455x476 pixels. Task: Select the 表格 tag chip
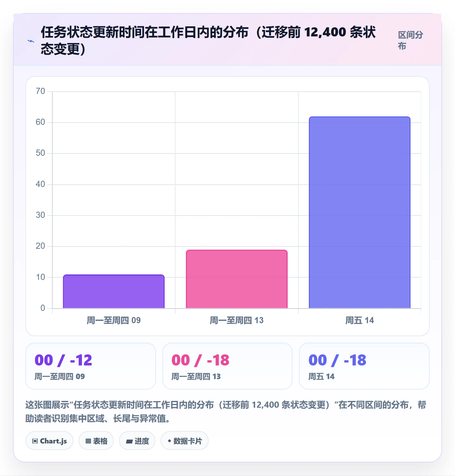(x=96, y=441)
